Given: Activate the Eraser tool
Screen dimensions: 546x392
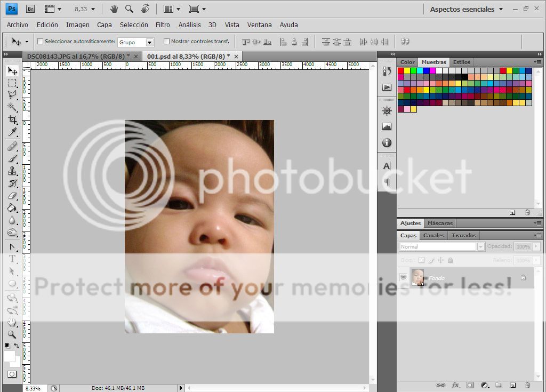Looking at the screenshot, I should coord(12,196).
